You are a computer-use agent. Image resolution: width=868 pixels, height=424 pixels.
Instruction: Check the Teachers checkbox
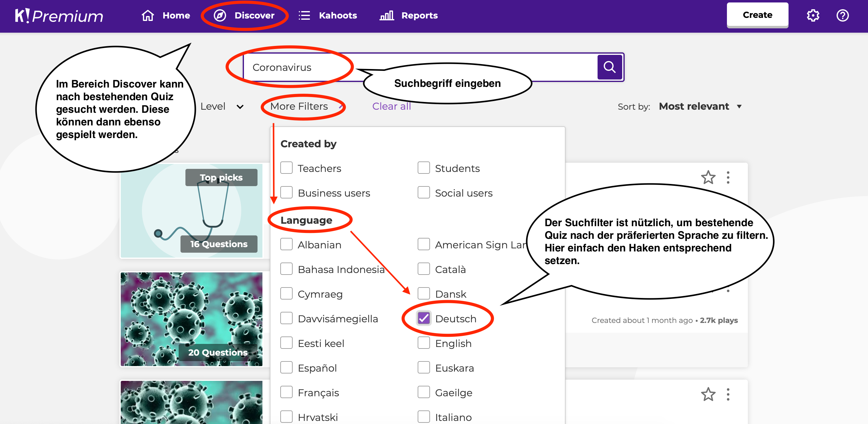pos(286,168)
